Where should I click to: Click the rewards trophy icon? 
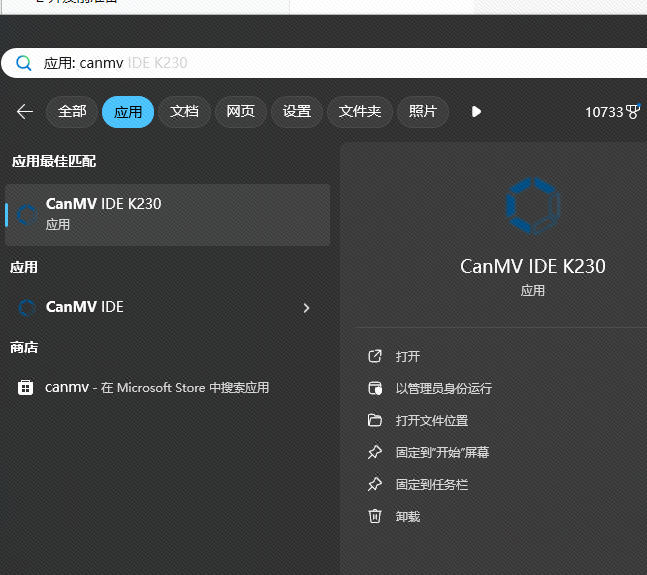click(633, 111)
